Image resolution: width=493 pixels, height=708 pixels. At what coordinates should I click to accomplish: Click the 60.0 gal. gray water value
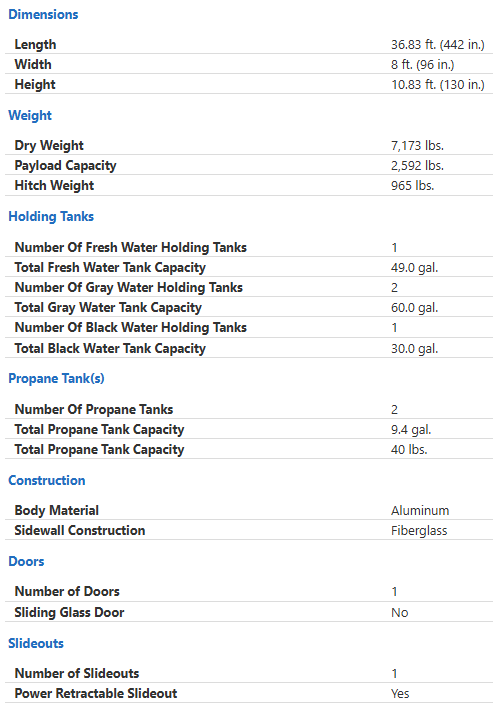414,308
